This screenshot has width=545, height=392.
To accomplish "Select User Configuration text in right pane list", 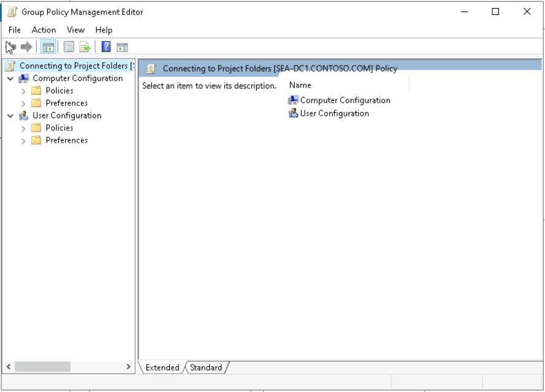I will 334,113.
